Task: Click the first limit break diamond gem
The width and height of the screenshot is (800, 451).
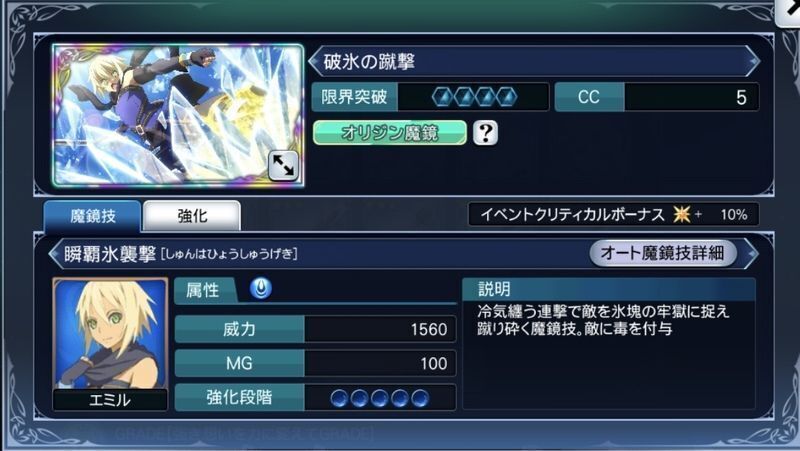Action: (442, 97)
